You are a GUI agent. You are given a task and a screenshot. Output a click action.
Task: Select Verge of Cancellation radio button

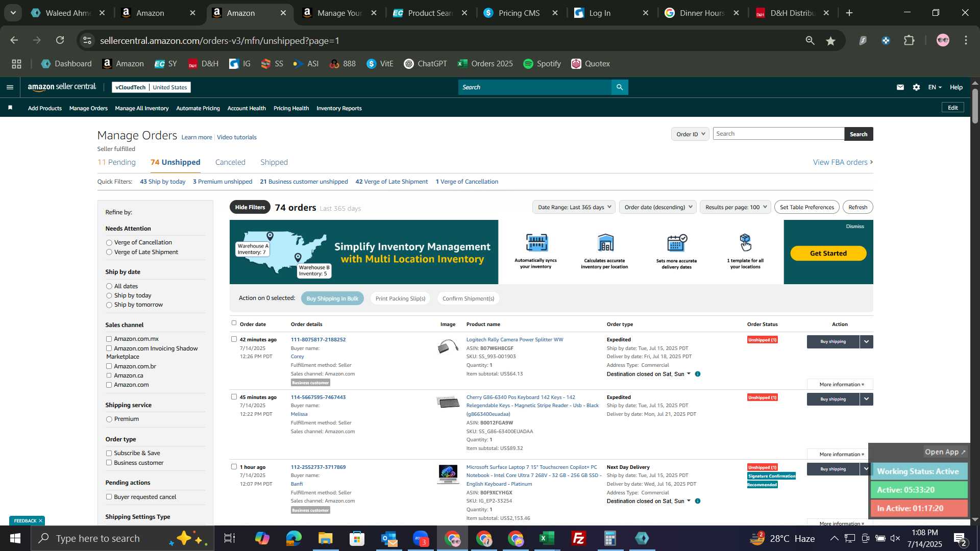point(109,243)
